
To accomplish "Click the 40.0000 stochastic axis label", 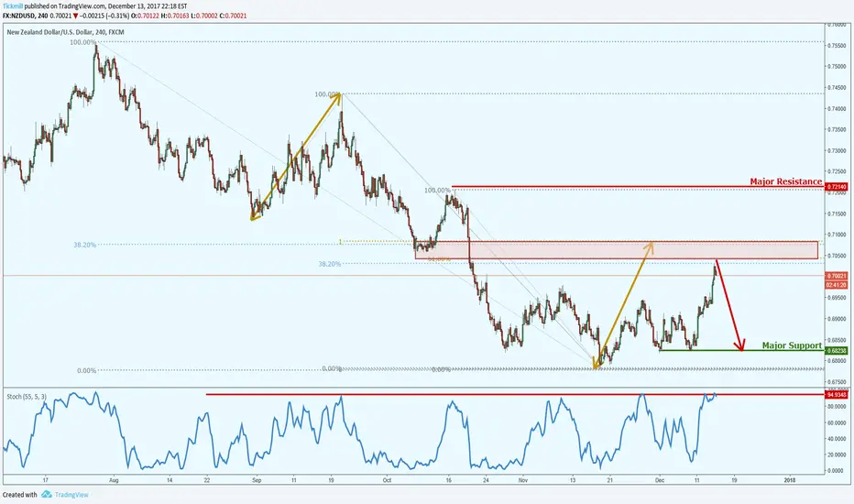I will (x=837, y=439).
